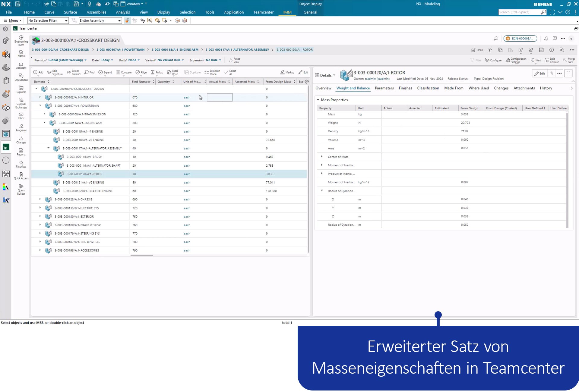Expand the 3-003-000123/A;1-CHASSIS tree node

[x=40, y=199]
